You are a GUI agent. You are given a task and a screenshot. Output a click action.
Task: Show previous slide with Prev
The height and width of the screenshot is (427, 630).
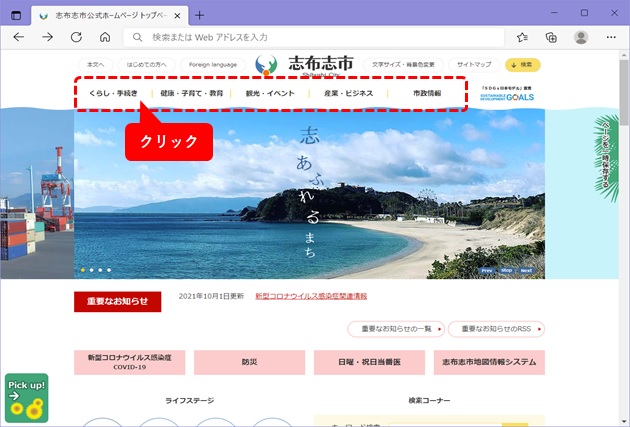[487, 271]
